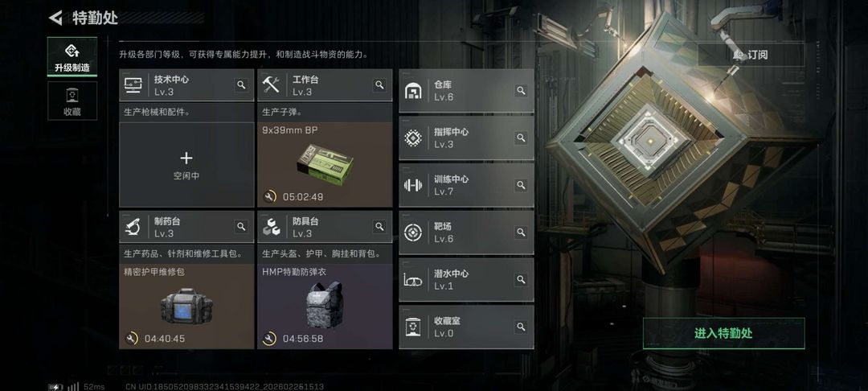Screen dimensions: 868x391
Task: Open 收藏室 details using magnifier icon
Action: (x=521, y=327)
